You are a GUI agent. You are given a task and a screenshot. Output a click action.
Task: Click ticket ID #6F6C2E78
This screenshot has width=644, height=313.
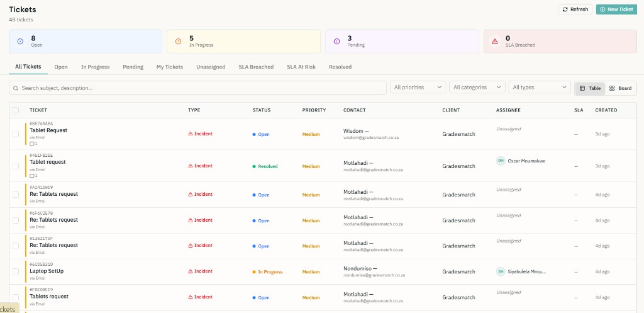(x=41, y=213)
